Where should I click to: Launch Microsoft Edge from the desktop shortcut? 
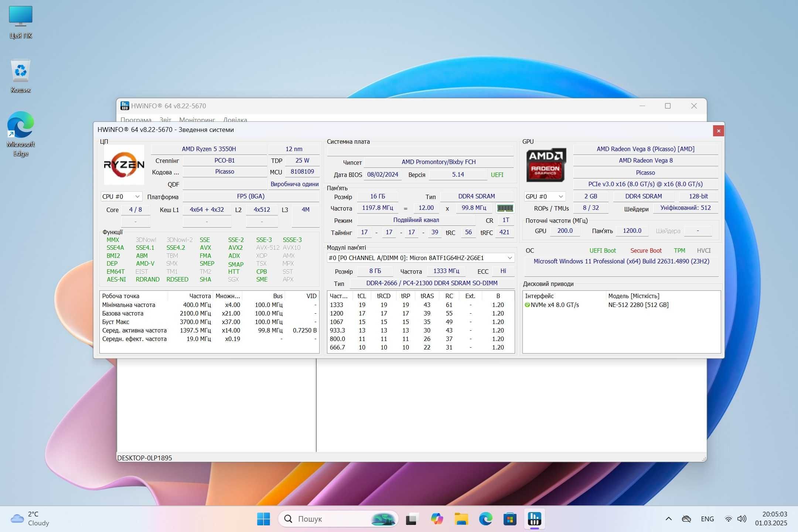[21, 134]
